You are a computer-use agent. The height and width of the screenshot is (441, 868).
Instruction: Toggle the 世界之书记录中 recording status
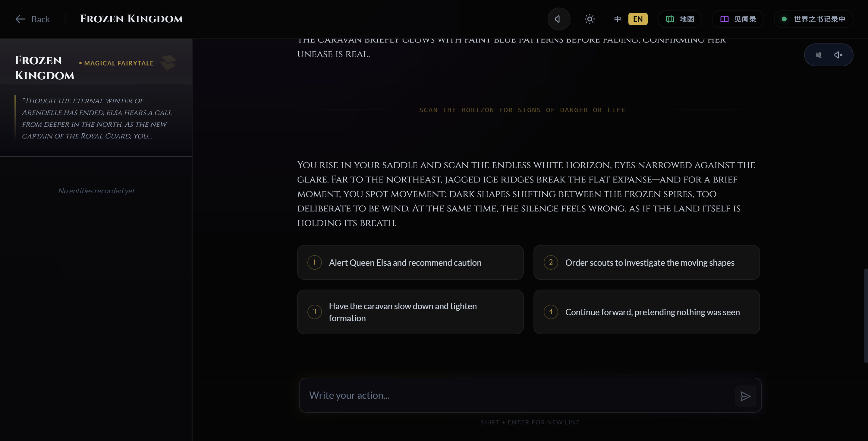point(813,19)
